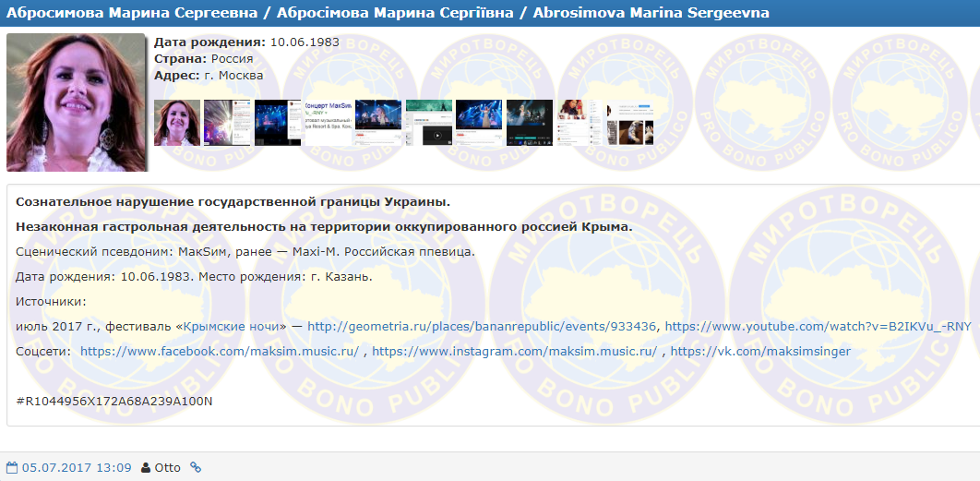Click the record code #R1044956X172A68A239A100N
This screenshot has width=980, height=481.
114,401
